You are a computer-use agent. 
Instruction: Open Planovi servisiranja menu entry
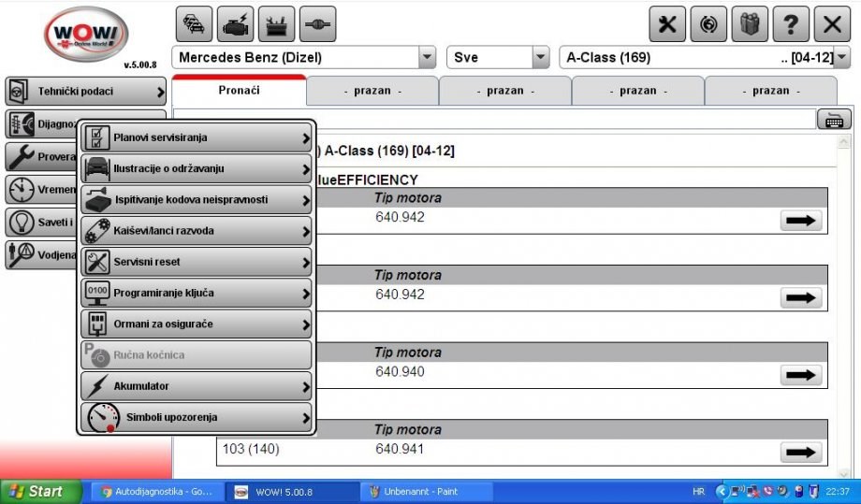pos(197,137)
